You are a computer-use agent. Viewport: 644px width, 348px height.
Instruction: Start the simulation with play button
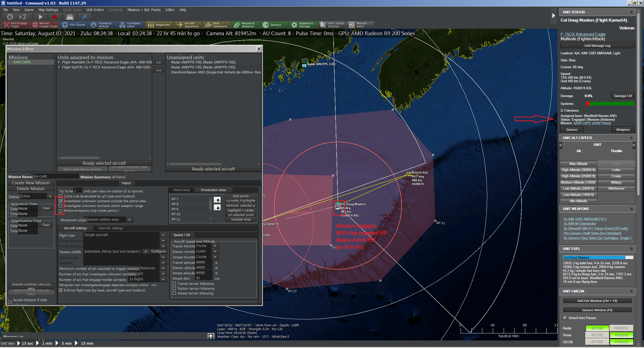coord(41,17)
